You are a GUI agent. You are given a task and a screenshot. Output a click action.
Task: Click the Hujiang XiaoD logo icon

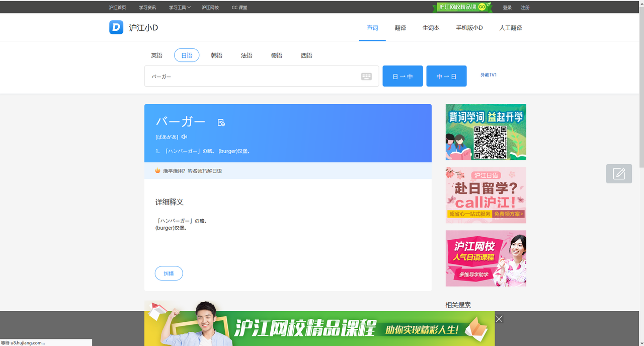pyautogui.click(x=116, y=27)
